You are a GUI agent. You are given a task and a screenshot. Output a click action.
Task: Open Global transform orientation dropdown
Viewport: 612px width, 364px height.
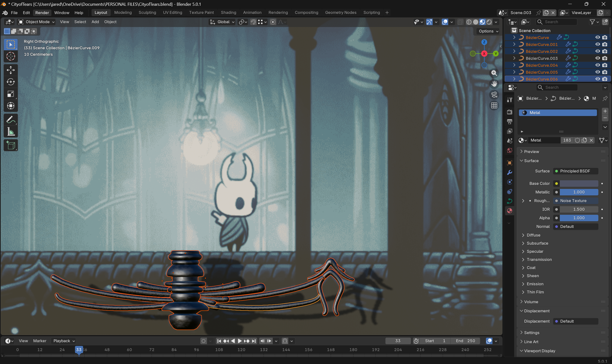click(222, 22)
